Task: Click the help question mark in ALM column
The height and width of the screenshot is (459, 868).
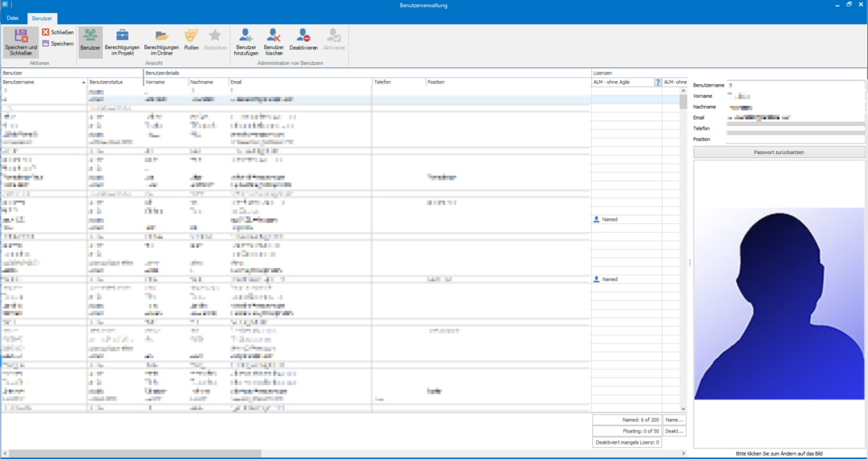Action: click(x=658, y=82)
